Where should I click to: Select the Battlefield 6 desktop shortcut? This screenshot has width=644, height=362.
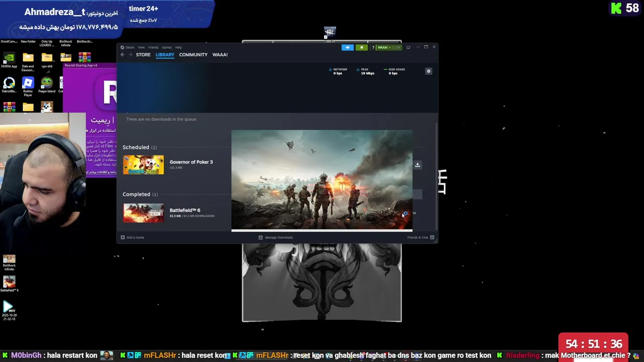click(x=9, y=284)
